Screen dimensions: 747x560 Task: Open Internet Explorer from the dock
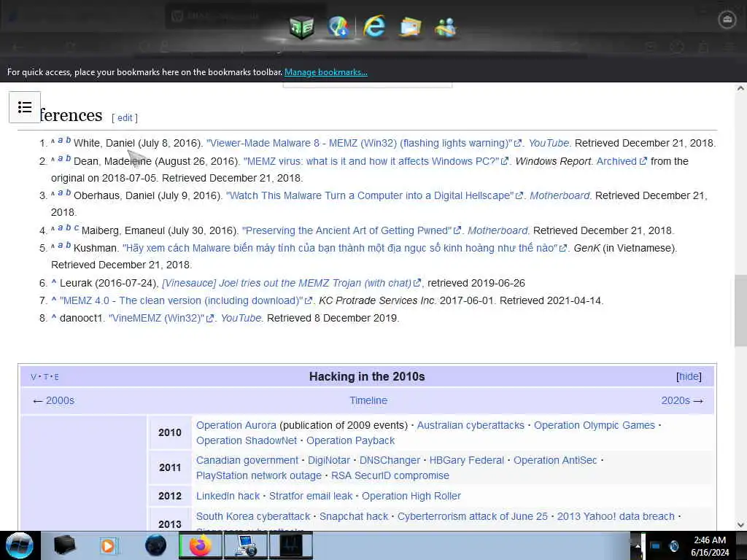coord(374,26)
